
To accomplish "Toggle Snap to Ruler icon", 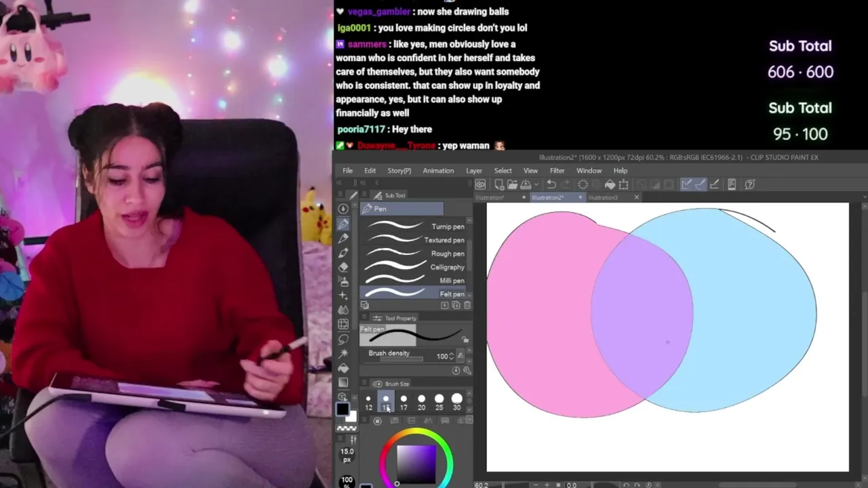I will tap(686, 184).
